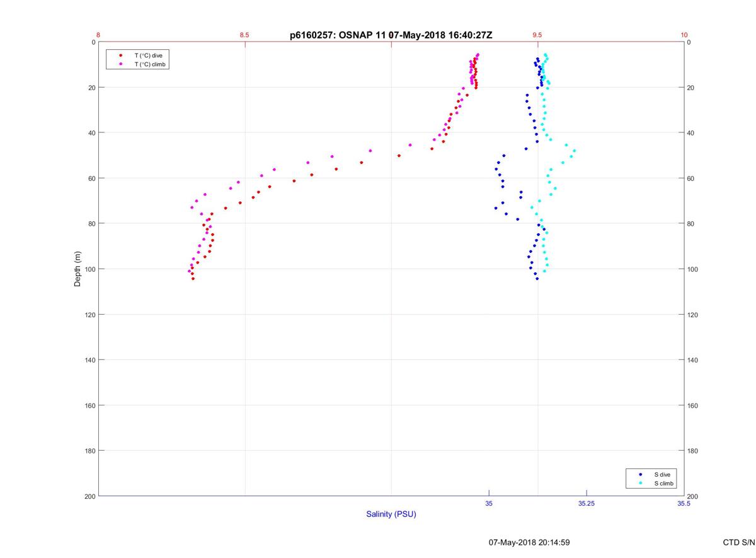Click the cyan 'S climb' legend marker
The width and height of the screenshot is (756, 558).
[641, 484]
